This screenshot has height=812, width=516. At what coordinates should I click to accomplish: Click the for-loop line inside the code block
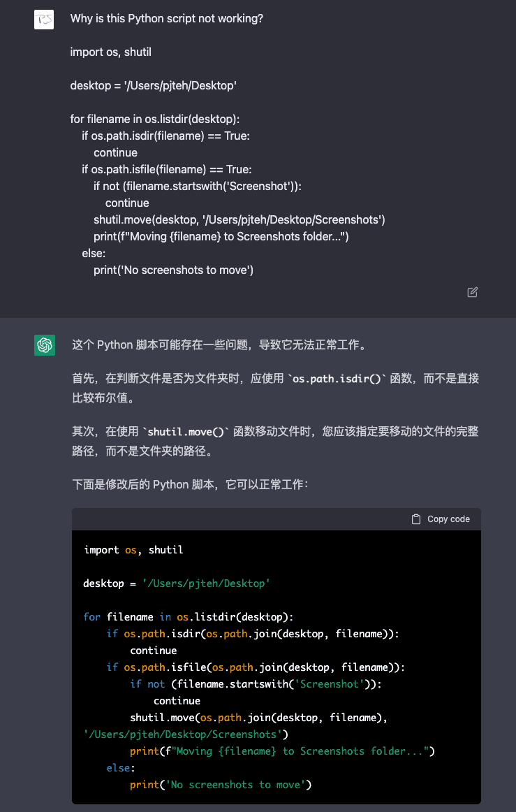point(189,617)
